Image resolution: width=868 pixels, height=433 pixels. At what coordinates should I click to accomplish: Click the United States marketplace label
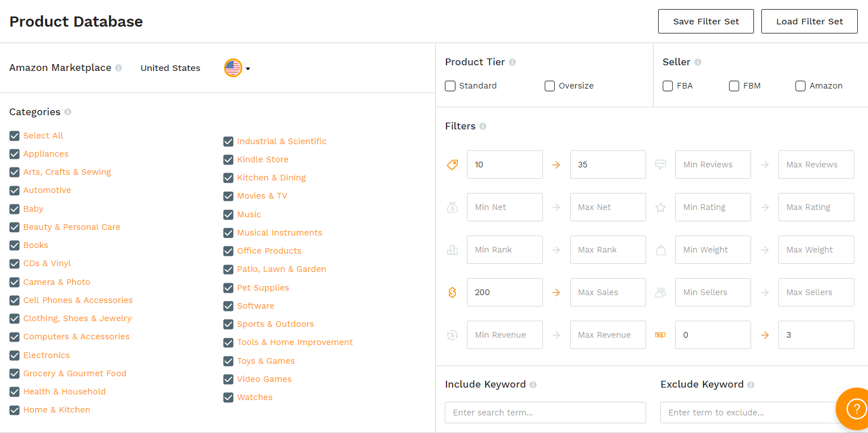(170, 68)
